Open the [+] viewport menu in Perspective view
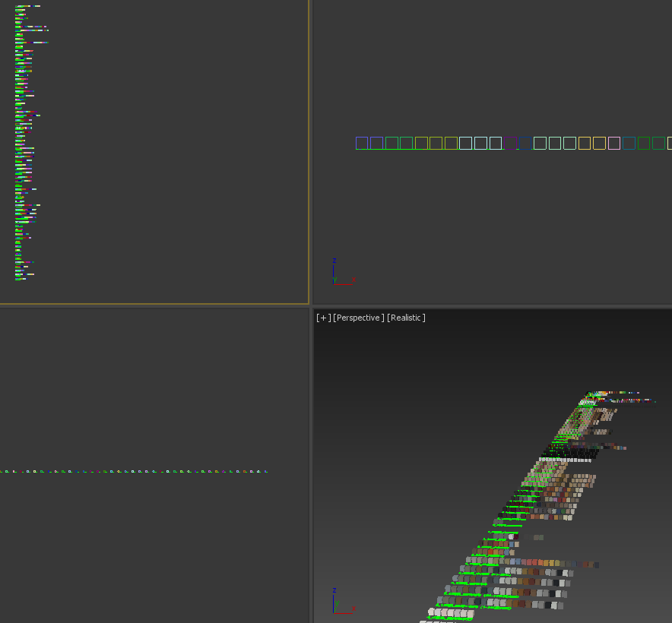This screenshot has height=623, width=672. tap(324, 318)
